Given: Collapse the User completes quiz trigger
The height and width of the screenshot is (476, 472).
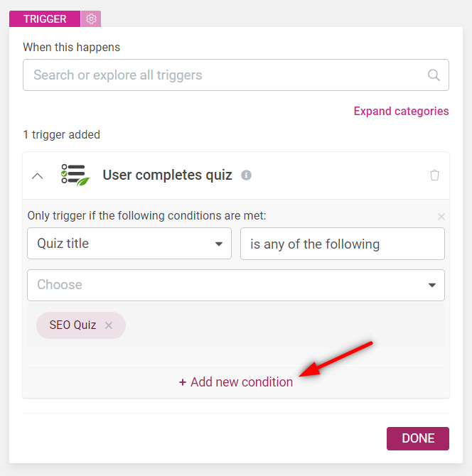Looking at the screenshot, I should click(x=38, y=175).
